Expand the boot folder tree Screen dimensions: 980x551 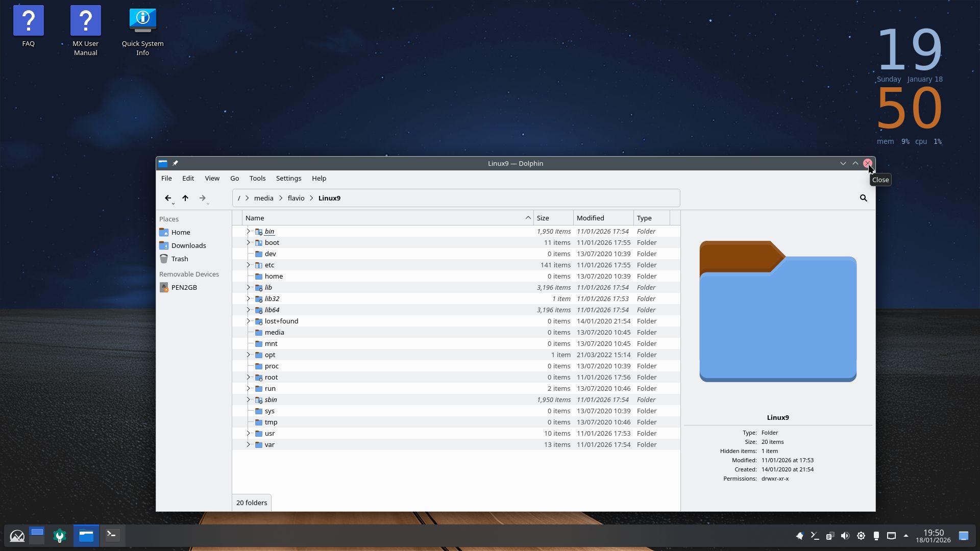click(249, 242)
